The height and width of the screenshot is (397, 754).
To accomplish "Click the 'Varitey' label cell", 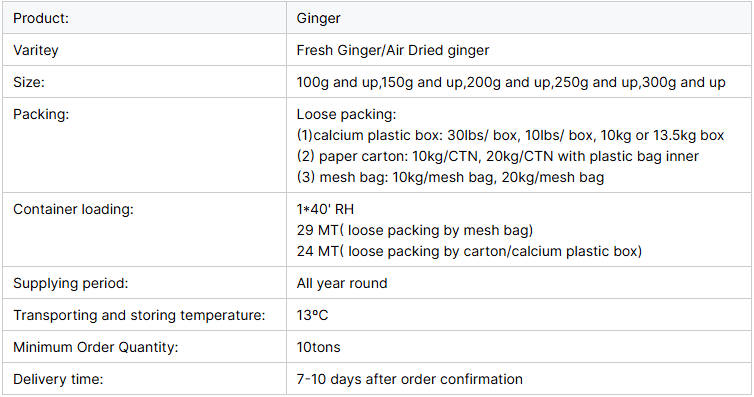I will coord(144,50).
